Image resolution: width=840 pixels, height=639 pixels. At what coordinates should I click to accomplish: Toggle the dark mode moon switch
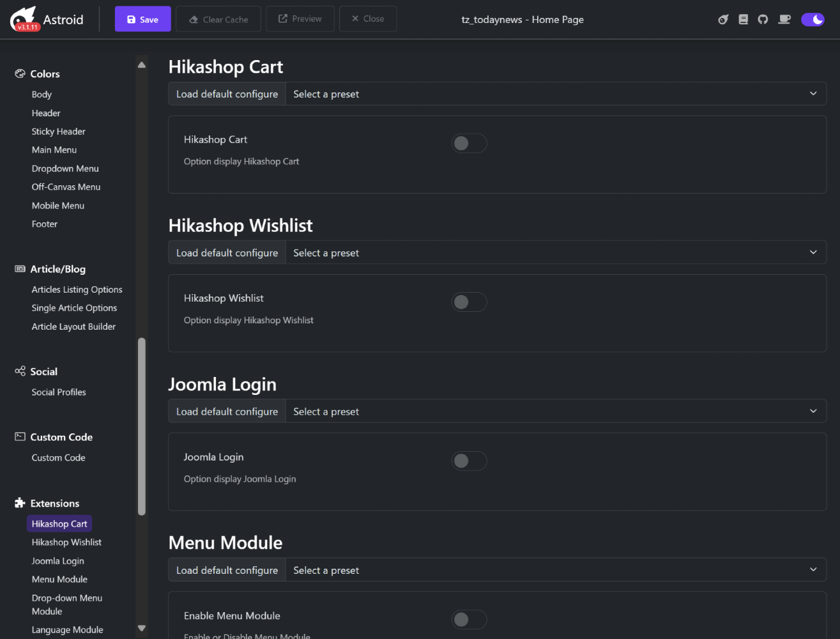pyautogui.click(x=813, y=19)
